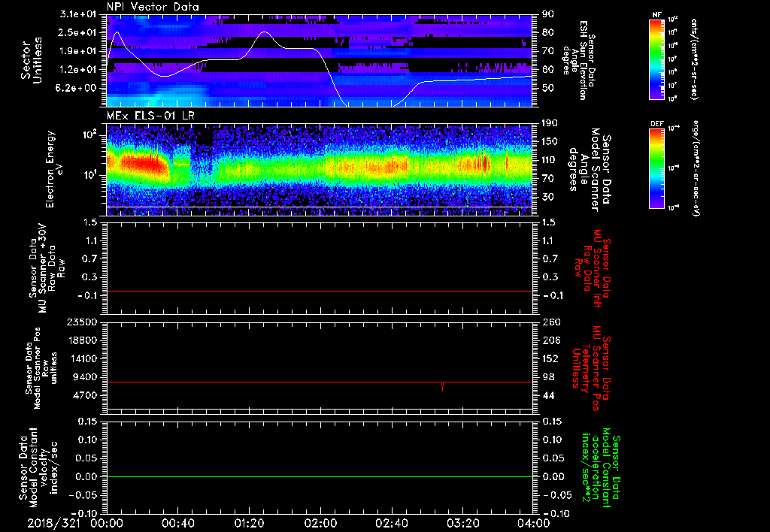Click the 150 scanner angle tick label
This screenshot has width=770, height=532.
550,142
